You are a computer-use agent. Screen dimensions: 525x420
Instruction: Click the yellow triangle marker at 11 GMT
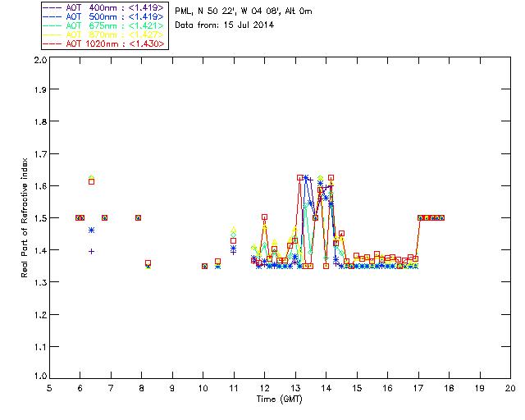(x=233, y=230)
